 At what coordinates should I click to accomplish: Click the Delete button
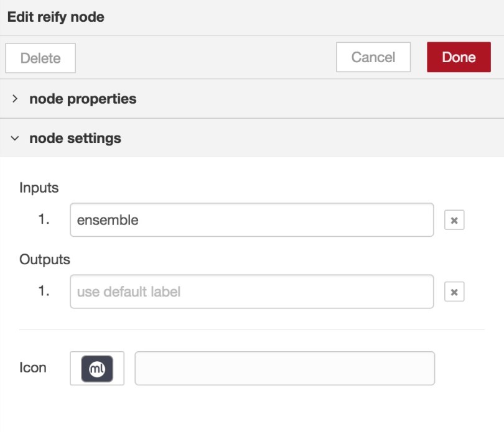(40, 57)
